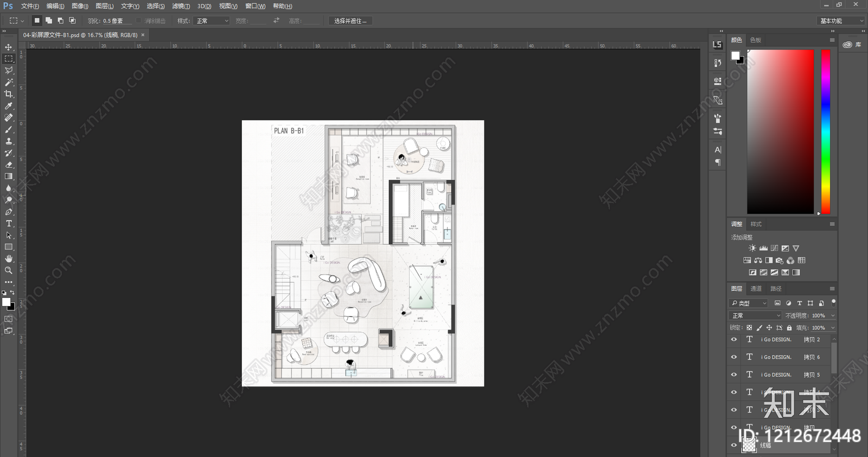The width and height of the screenshot is (868, 457).
Task: Open the layer filter 类型 dropdown
Action: 749,303
